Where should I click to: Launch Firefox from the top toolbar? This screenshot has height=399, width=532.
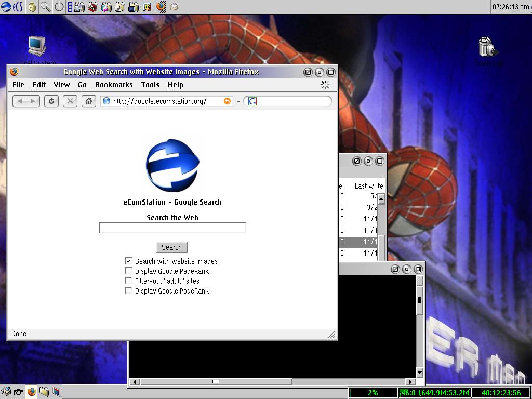tap(161, 7)
